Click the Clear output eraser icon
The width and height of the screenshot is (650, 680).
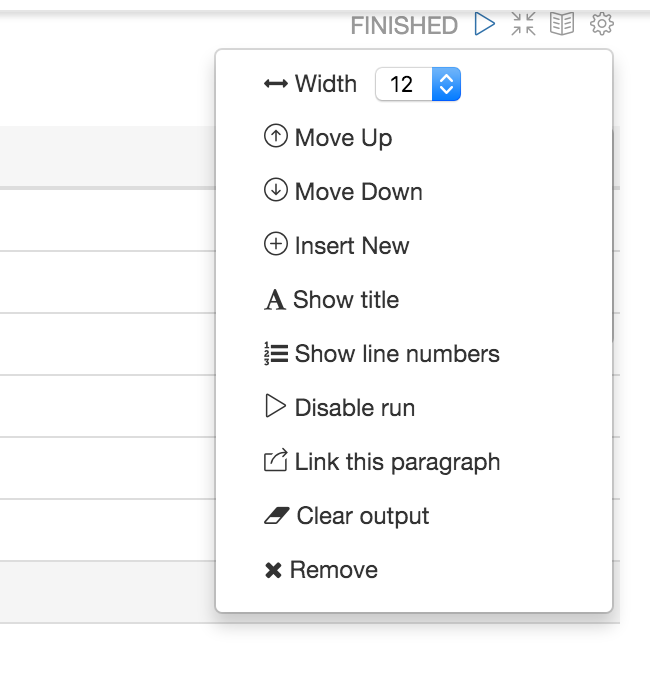coord(276,516)
